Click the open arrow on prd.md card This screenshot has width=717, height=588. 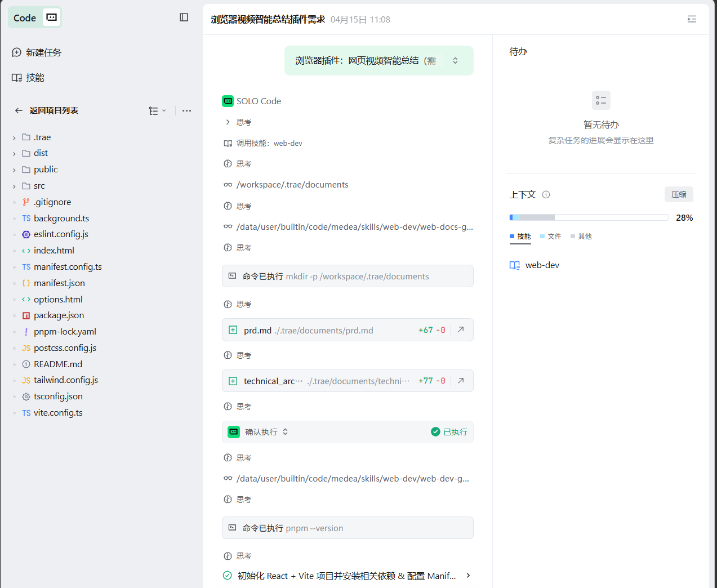point(461,330)
